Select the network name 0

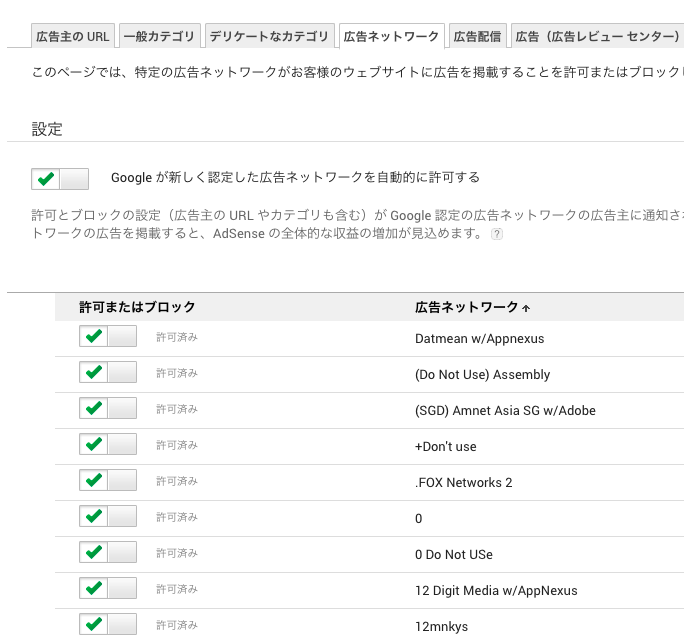(x=418, y=518)
